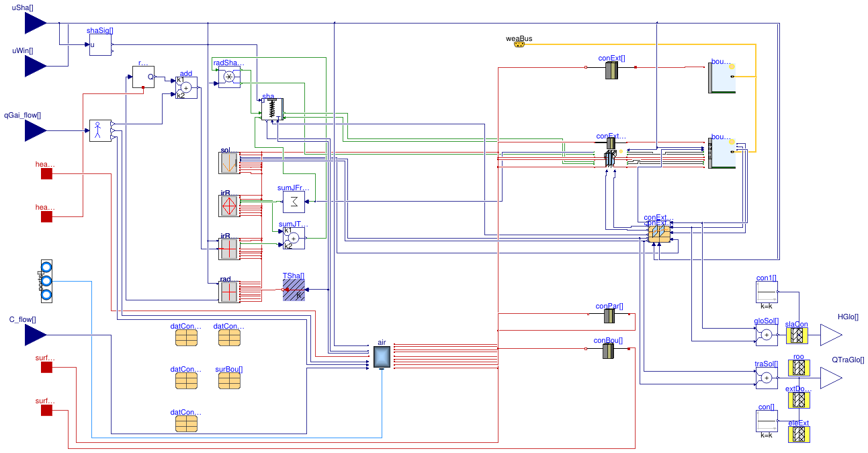Click the roo yellow block

pyautogui.click(x=799, y=368)
